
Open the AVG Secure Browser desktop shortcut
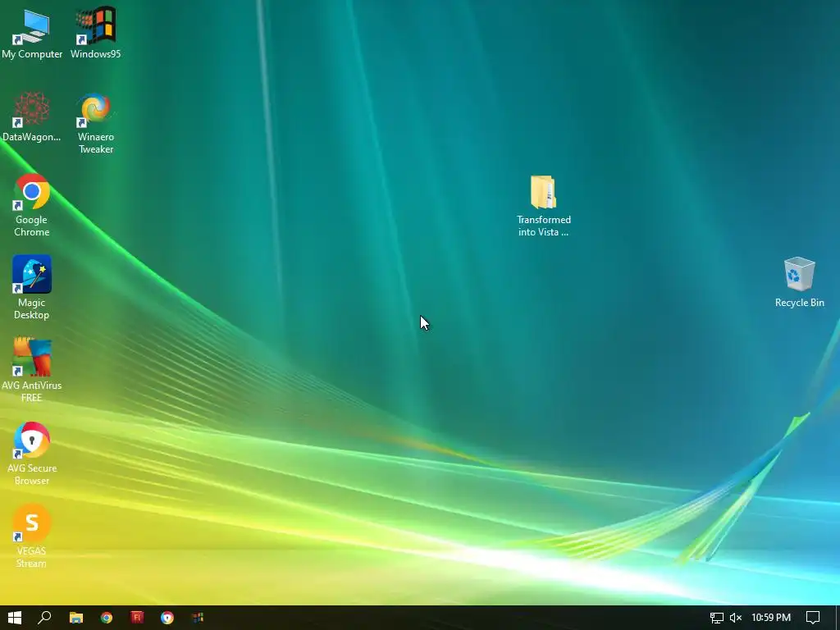point(32,453)
